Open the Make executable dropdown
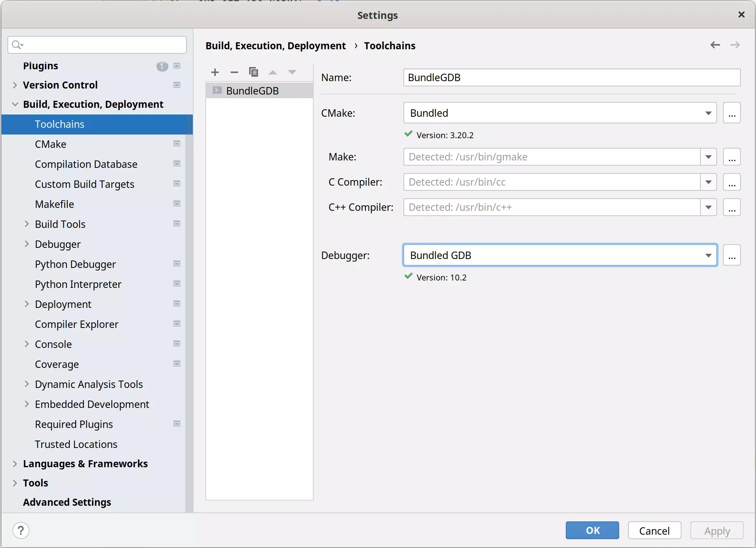756x548 pixels. click(x=708, y=157)
